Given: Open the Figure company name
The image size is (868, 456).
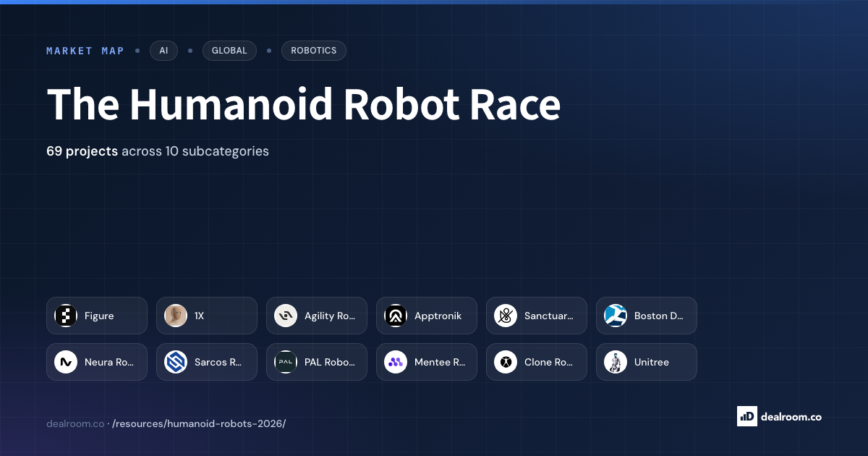Looking at the screenshot, I should click(x=99, y=316).
